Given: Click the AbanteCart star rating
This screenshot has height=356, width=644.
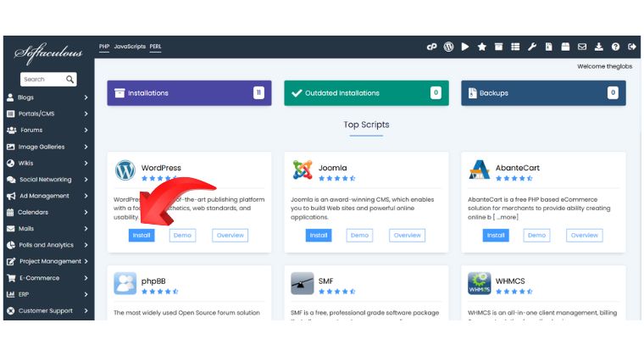Looking at the screenshot, I should 514,178.
